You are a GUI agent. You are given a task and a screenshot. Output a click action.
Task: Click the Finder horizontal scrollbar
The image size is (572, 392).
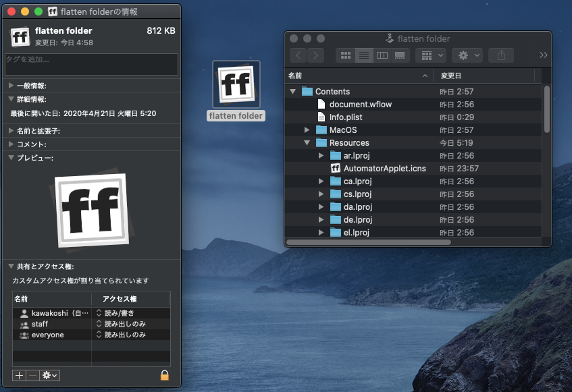pyautogui.click(x=369, y=242)
